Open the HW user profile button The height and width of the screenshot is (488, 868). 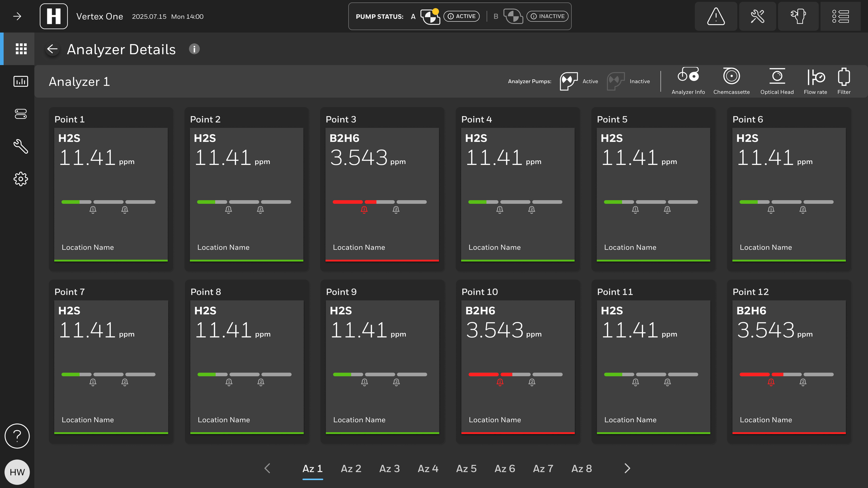point(17,472)
